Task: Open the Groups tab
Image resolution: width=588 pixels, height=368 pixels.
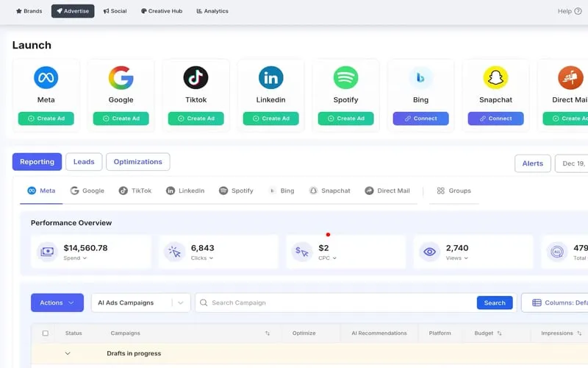Action: 453,191
